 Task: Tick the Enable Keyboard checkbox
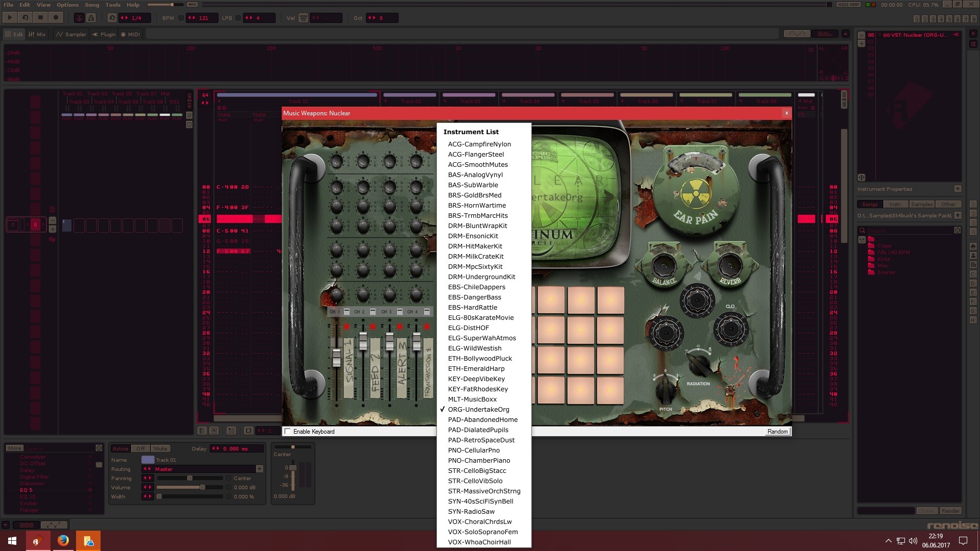(x=287, y=431)
